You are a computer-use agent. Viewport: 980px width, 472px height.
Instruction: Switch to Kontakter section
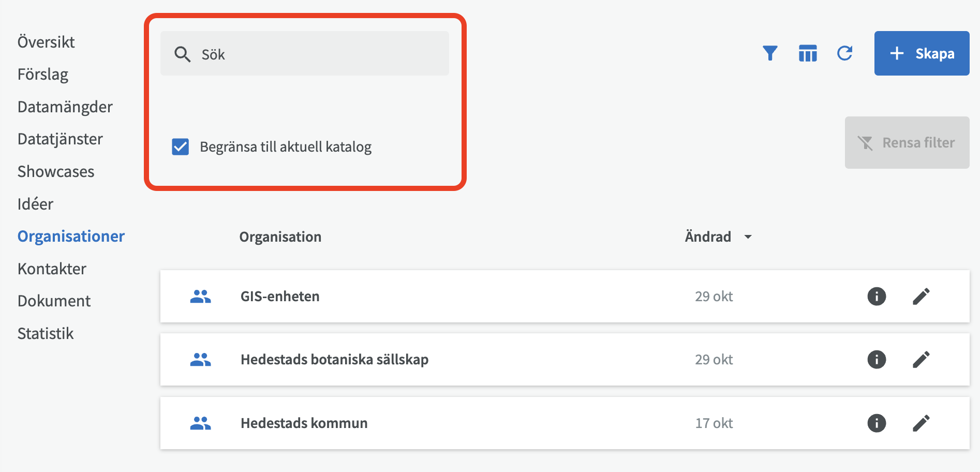(x=52, y=268)
